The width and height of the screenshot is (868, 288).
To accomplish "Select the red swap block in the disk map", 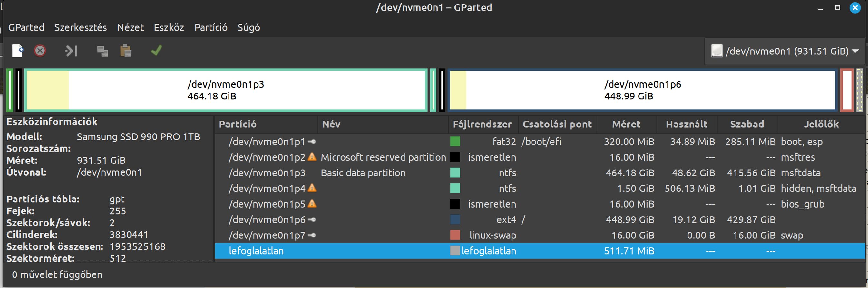I will (847, 90).
